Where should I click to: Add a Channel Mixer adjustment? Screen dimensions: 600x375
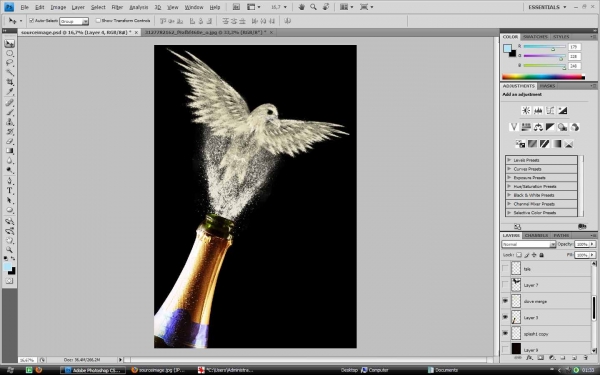575,127
